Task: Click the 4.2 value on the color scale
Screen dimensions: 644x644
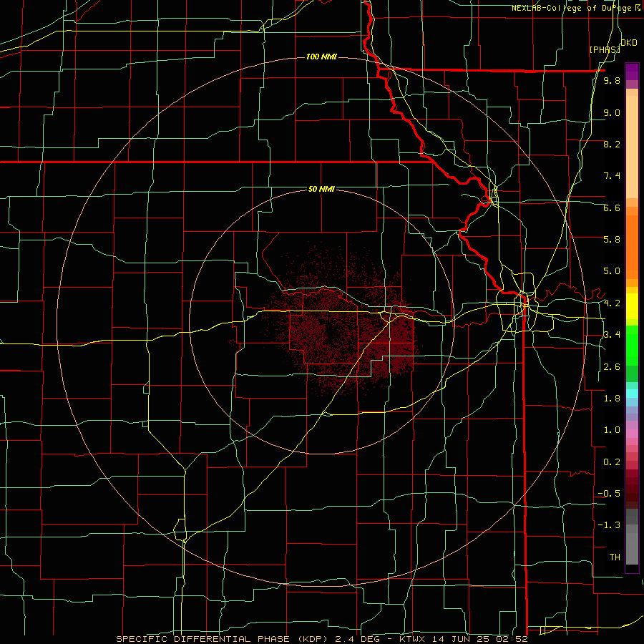Action: point(612,303)
